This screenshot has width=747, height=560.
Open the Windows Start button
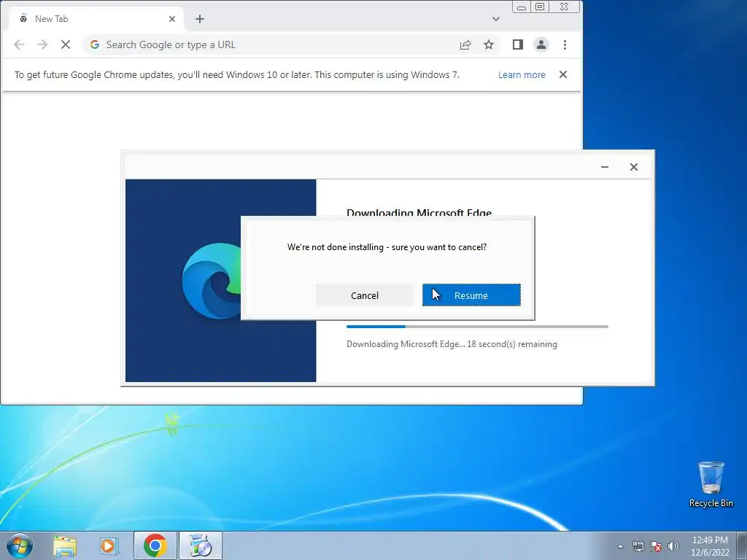click(x=20, y=545)
